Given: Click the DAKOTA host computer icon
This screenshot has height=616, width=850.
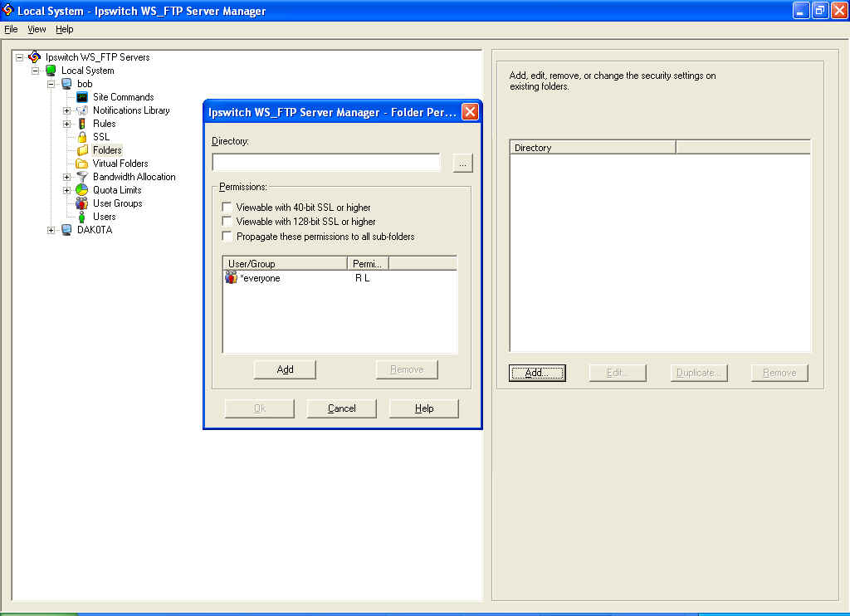Looking at the screenshot, I should tap(66, 230).
